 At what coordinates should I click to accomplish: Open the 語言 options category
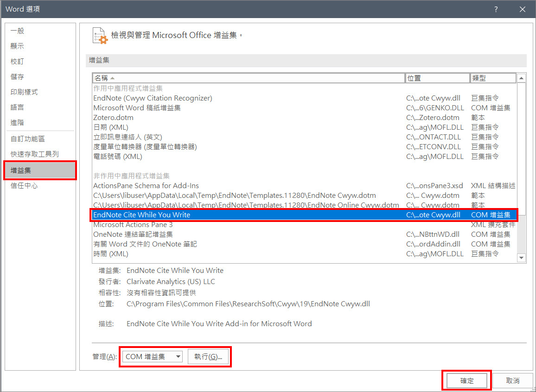(x=40, y=107)
